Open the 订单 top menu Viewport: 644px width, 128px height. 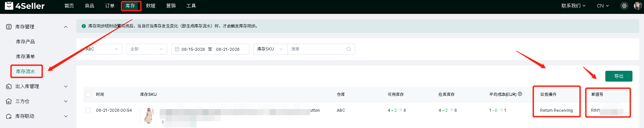pos(110,6)
